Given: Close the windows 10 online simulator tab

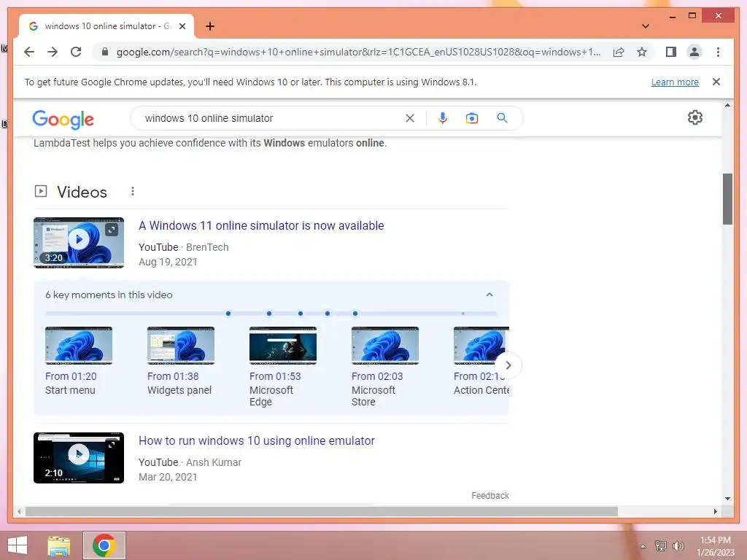Looking at the screenshot, I should click(182, 26).
